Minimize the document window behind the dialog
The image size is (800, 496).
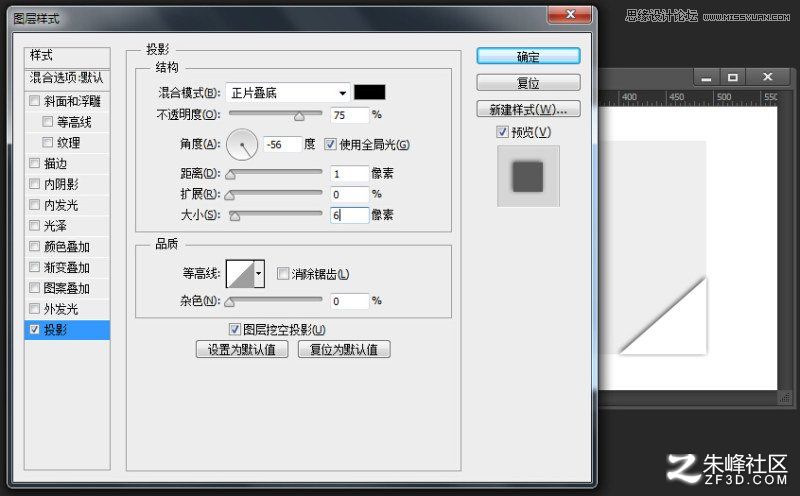[707, 78]
